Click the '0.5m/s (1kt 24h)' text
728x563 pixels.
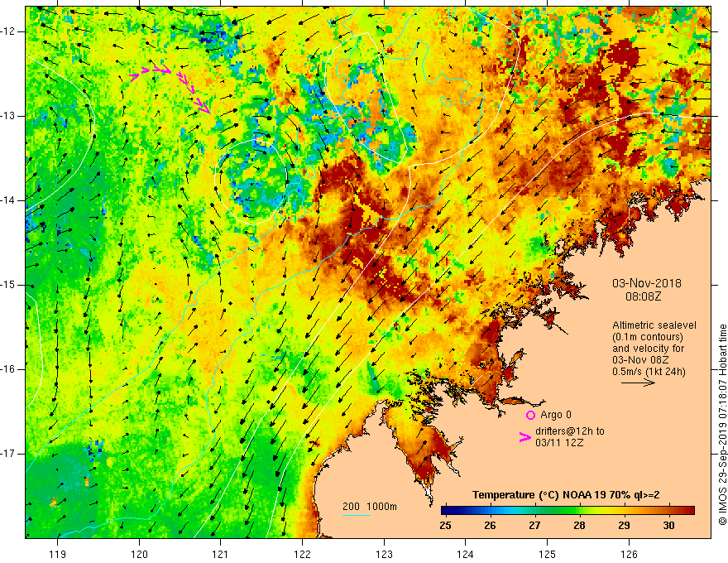[x=649, y=371]
